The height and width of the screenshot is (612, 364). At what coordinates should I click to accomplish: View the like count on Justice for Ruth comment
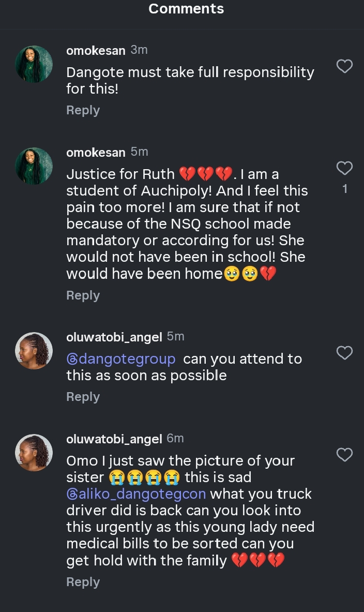(345, 189)
